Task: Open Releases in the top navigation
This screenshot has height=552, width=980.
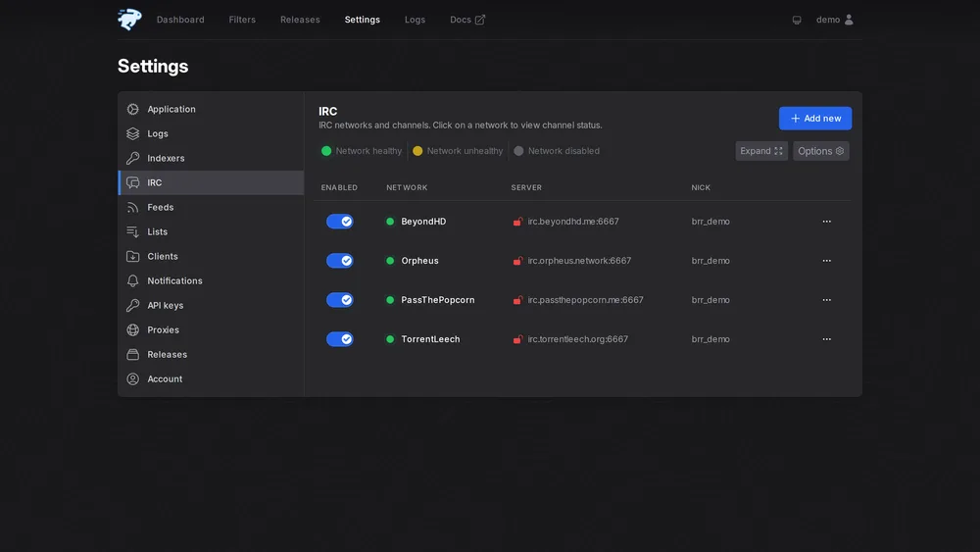Action: click(300, 20)
